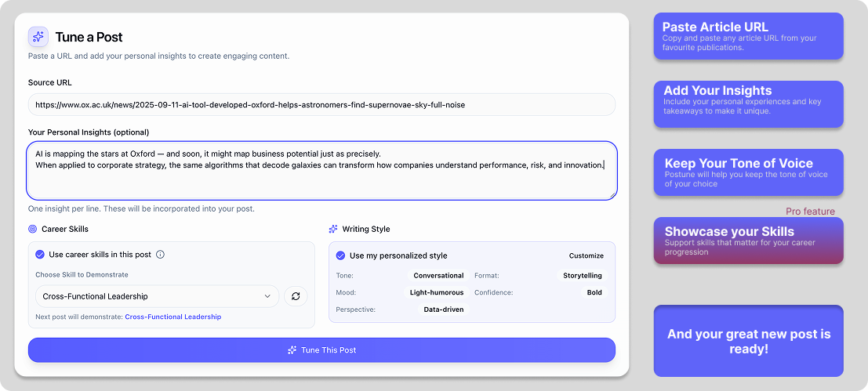This screenshot has width=868, height=391.
Task: Open the Paste Article URL card
Action: click(x=748, y=36)
